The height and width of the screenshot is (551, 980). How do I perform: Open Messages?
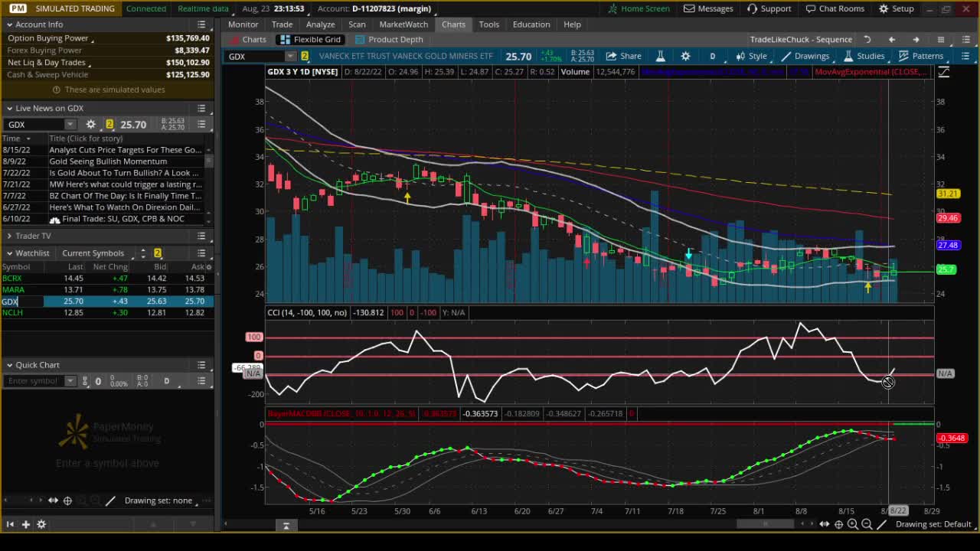pos(708,8)
